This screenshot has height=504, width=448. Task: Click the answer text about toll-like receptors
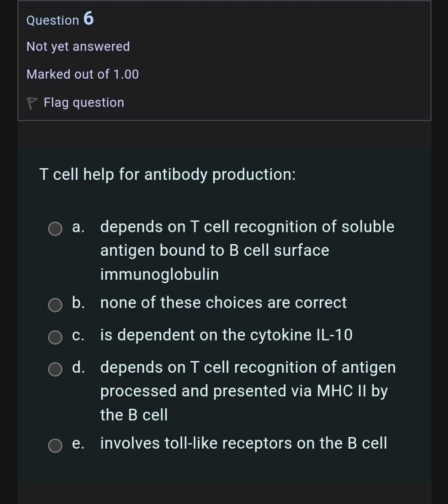(x=243, y=443)
